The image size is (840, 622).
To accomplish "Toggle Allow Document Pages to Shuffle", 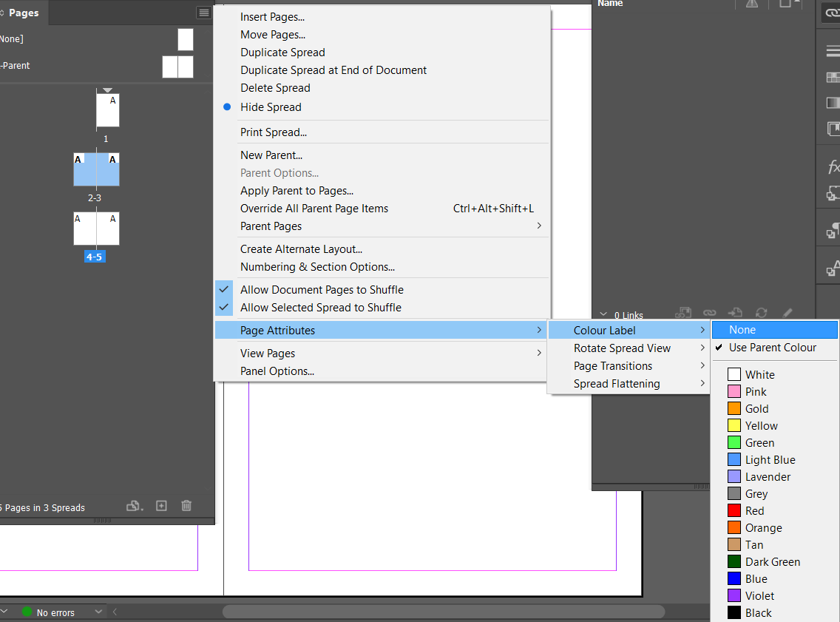I will (x=322, y=290).
